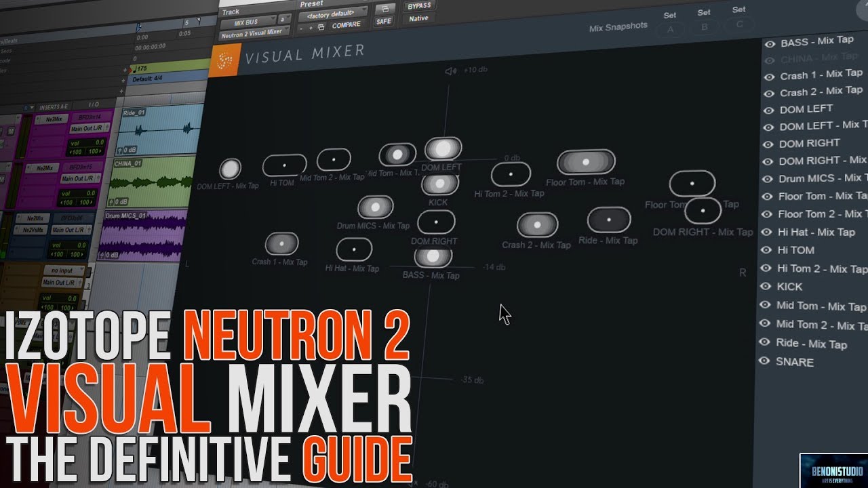Click the BYPASS button
Image resolution: width=868 pixels, height=488 pixels.
(419, 5)
